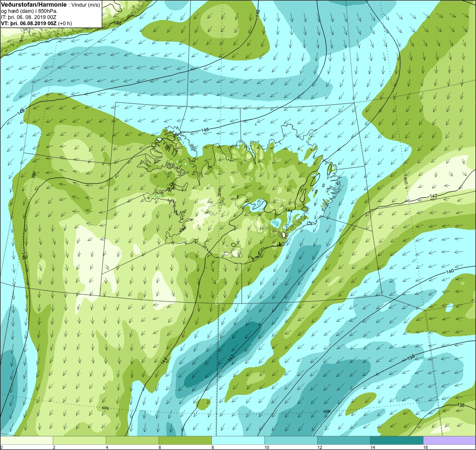
Task: Click the "30W" longitude label
Action: [x=33, y=175]
